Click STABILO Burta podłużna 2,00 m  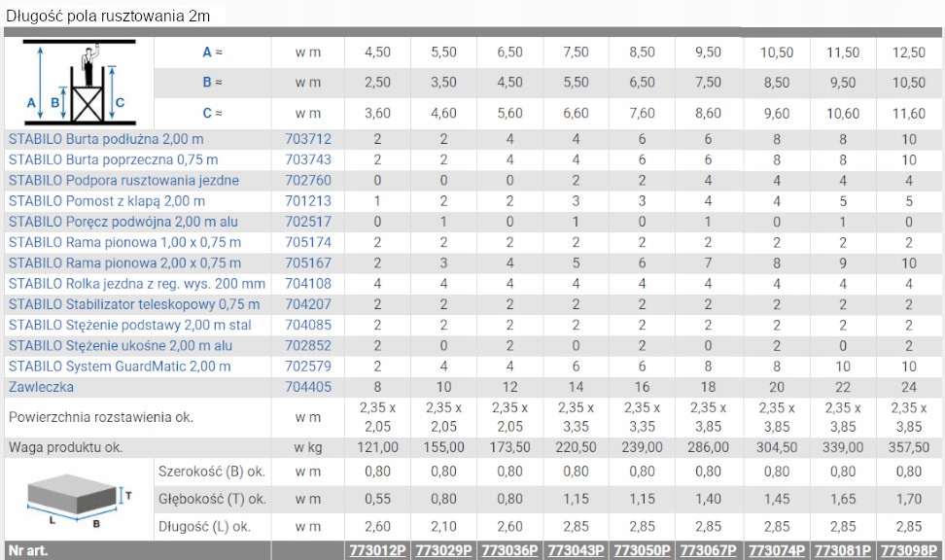106,139
